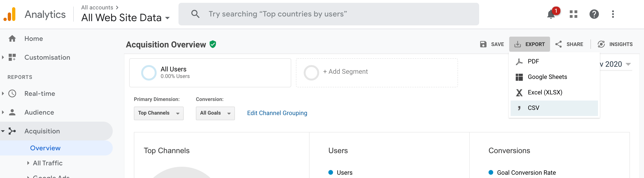This screenshot has height=178, width=644.
Task: Choose Google Sheets export option
Action: pos(554,77)
